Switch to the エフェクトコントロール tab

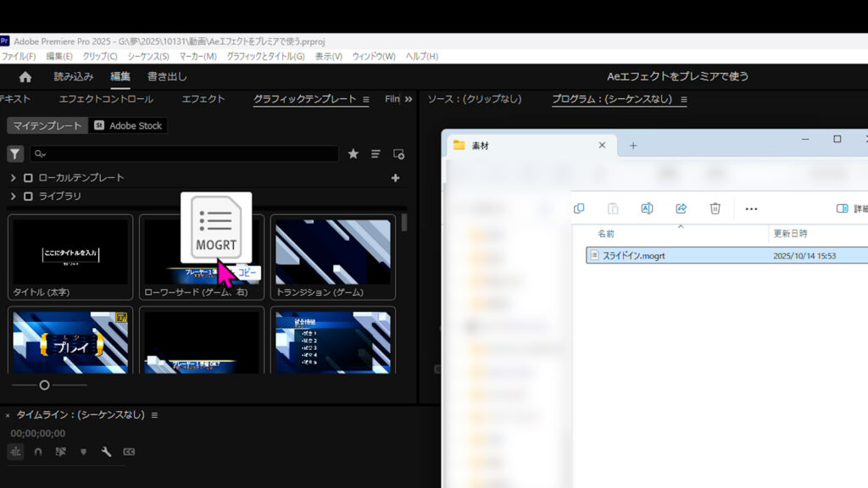tap(106, 99)
